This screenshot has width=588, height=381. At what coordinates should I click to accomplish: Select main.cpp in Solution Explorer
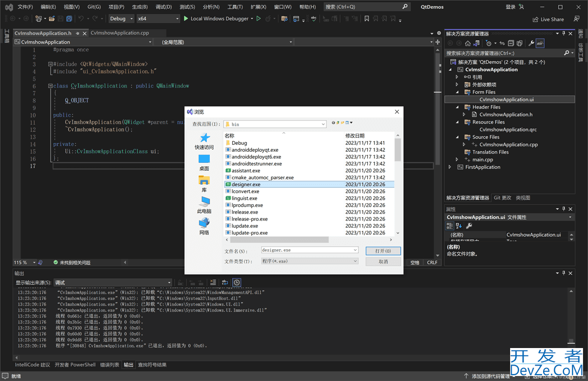click(x=483, y=159)
